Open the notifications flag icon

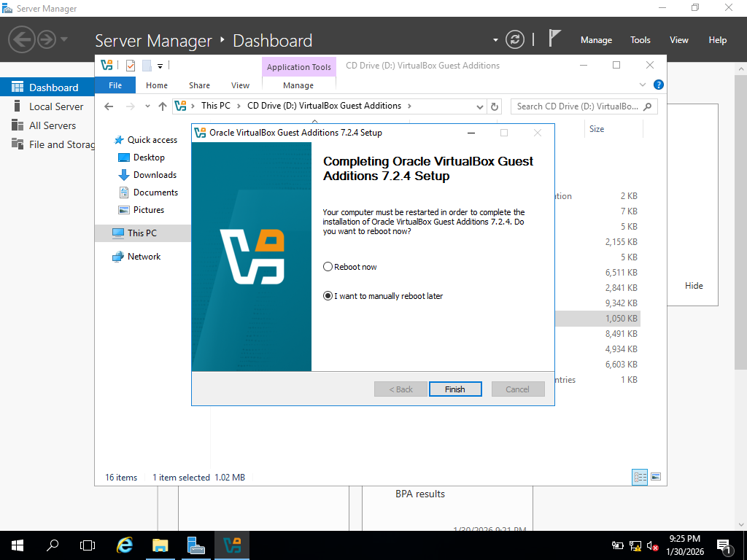point(555,39)
